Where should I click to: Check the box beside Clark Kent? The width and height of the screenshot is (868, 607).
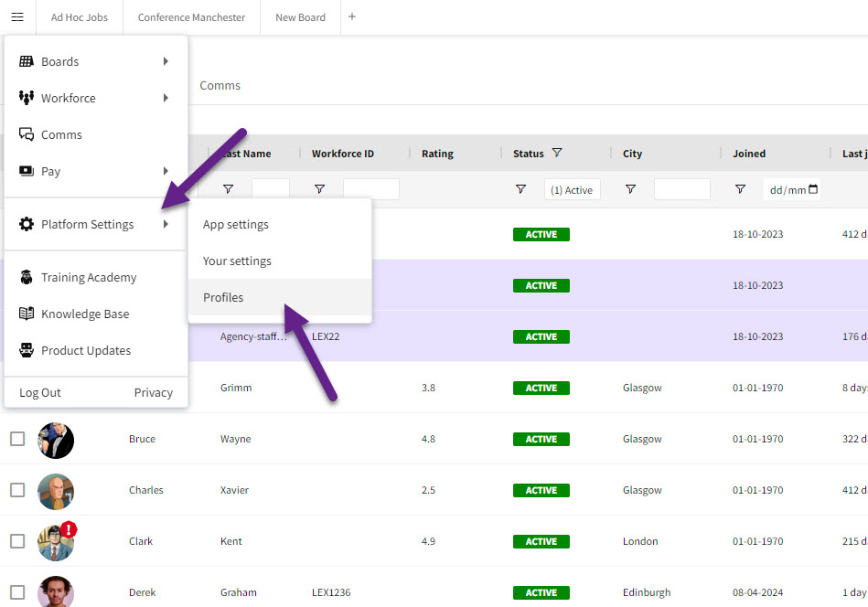pyautogui.click(x=17, y=541)
